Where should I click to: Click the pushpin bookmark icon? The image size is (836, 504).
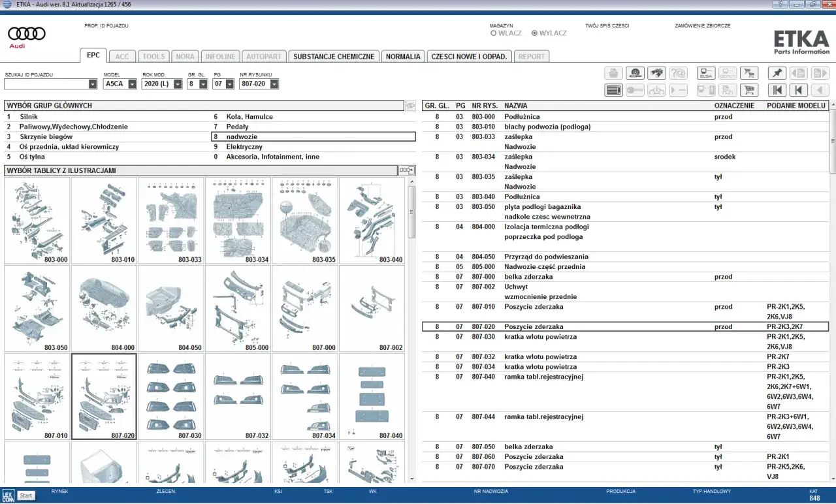[x=776, y=72]
